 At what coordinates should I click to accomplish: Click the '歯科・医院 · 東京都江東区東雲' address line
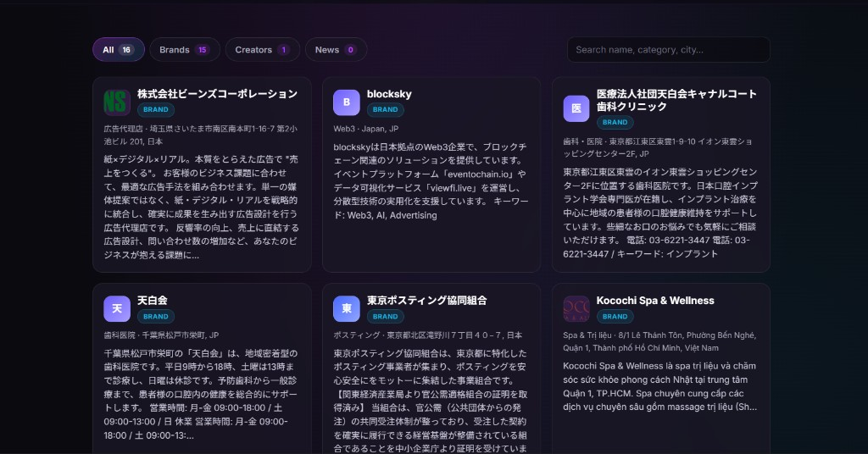click(x=658, y=147)
